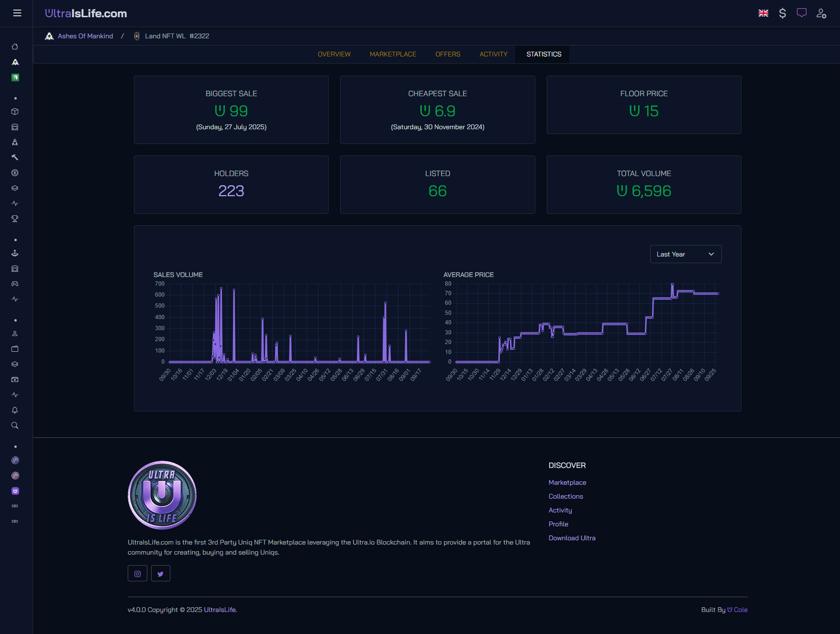Click the dollar currency icon in the top bar
This screenshot has height=634, width=840.
click(x=783, y=13)
